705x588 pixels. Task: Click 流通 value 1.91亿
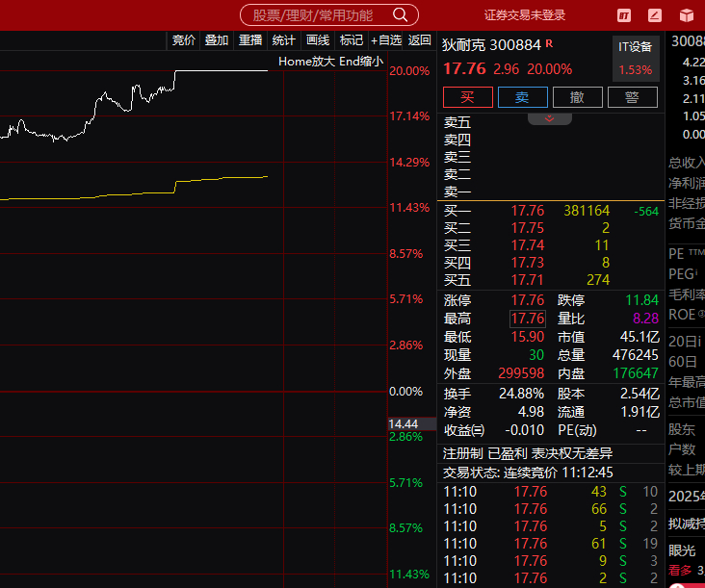click(x=640, y=412)
